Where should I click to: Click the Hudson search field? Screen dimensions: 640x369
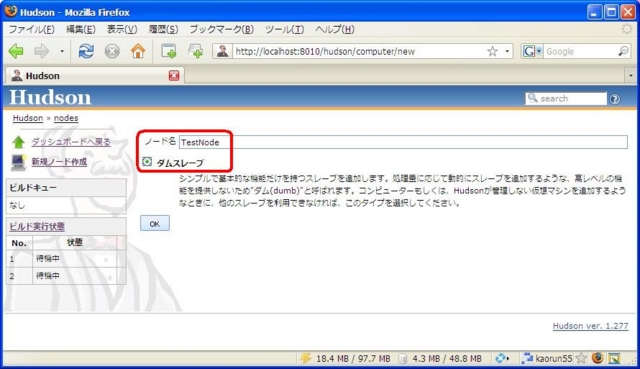tap(566, 98)
